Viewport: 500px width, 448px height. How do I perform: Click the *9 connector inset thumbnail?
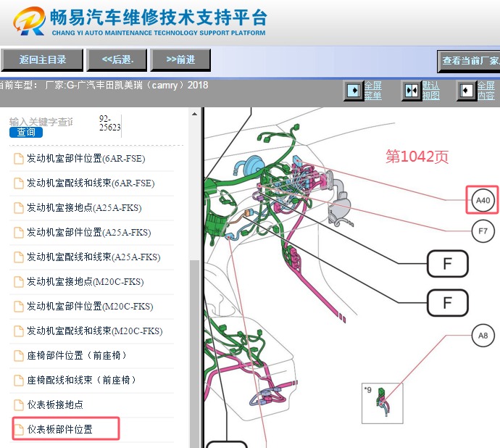(383, 403)
